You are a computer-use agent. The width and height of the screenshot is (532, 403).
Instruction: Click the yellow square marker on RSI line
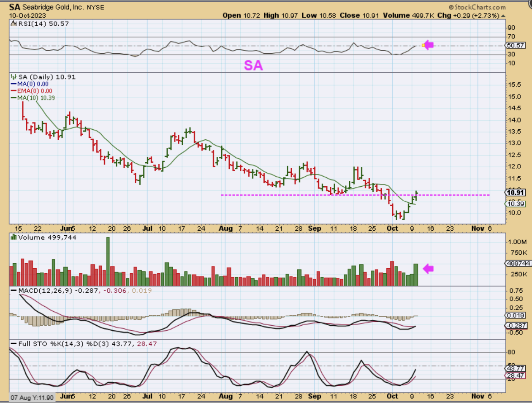(x=423, y=45)
